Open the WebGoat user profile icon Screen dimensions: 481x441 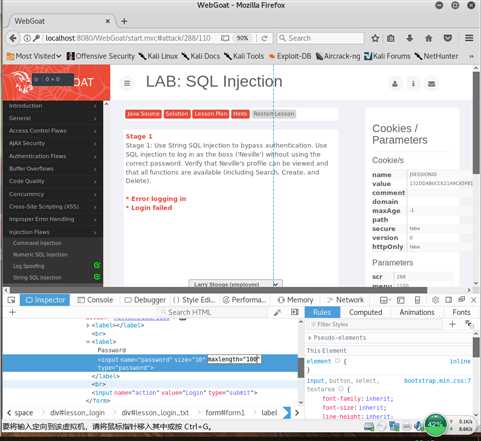[x=395, y=84]
